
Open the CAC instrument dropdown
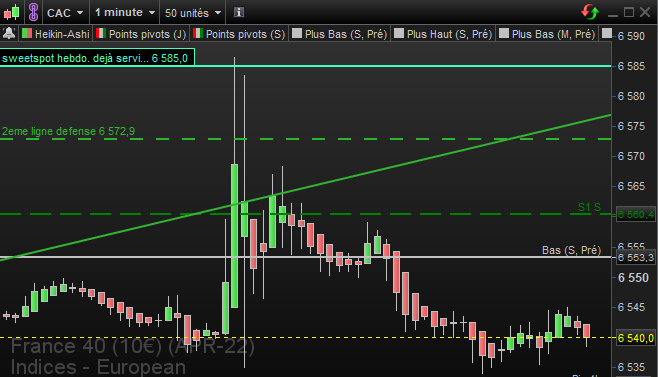tap(65, 13)
